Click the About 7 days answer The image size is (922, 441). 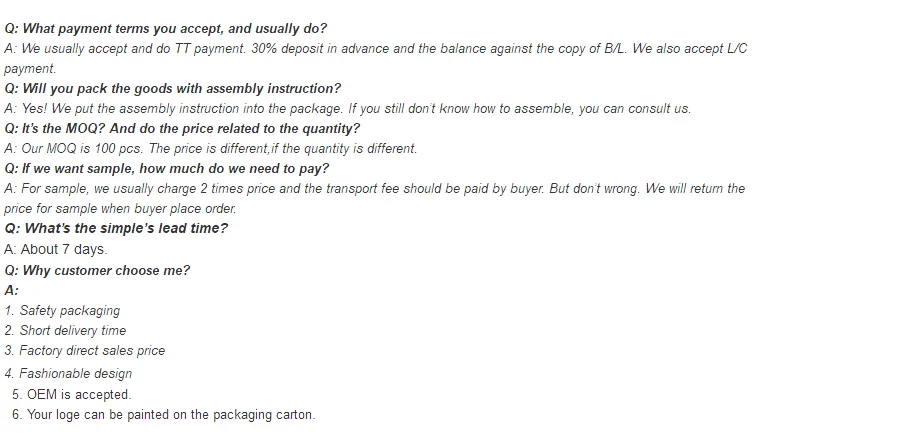pyautogui.click(x=56, y=250)
